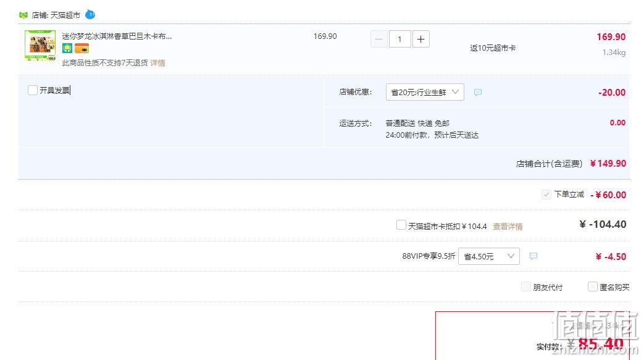644x360 pixels.
Task: Click the comment icon beside store discount
Action: [478, 92]
